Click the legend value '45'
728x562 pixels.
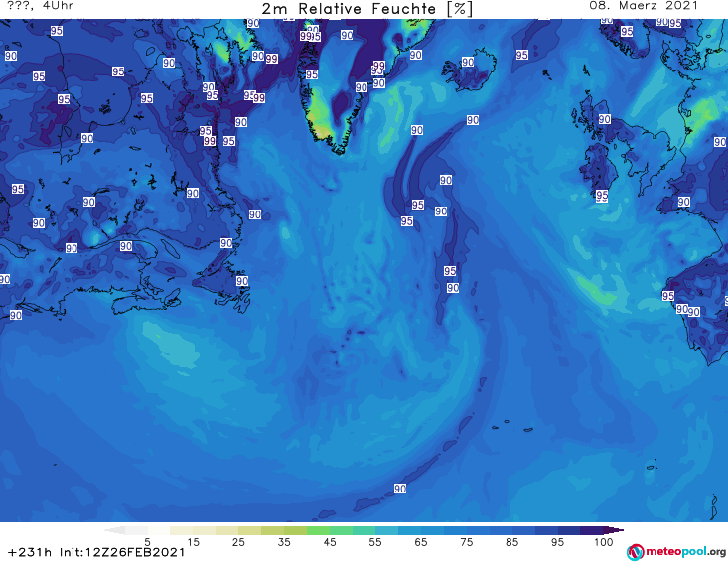[x=330, y=542]
